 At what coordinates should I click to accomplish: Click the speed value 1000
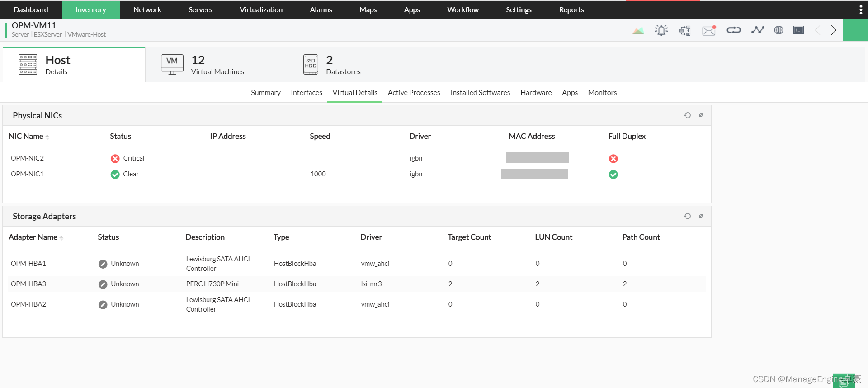point(318,174)
